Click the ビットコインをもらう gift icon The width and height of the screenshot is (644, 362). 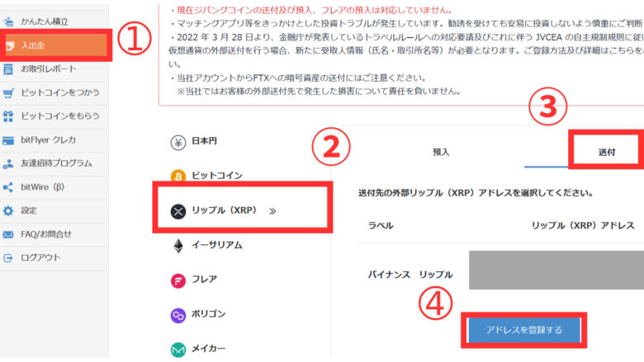pos(8,116)
